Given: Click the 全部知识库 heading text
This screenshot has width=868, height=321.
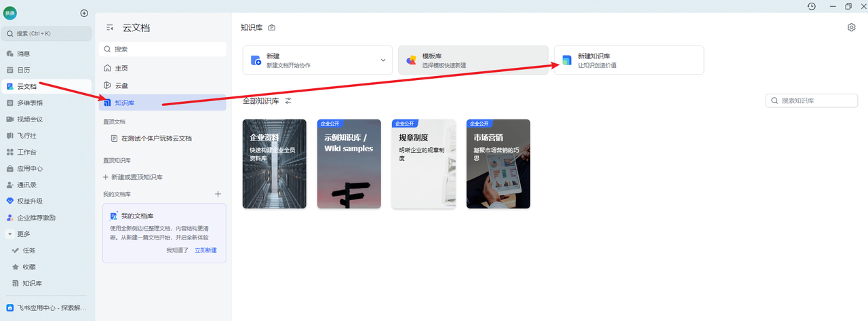Looking at the screenshot, I should 261,101.
